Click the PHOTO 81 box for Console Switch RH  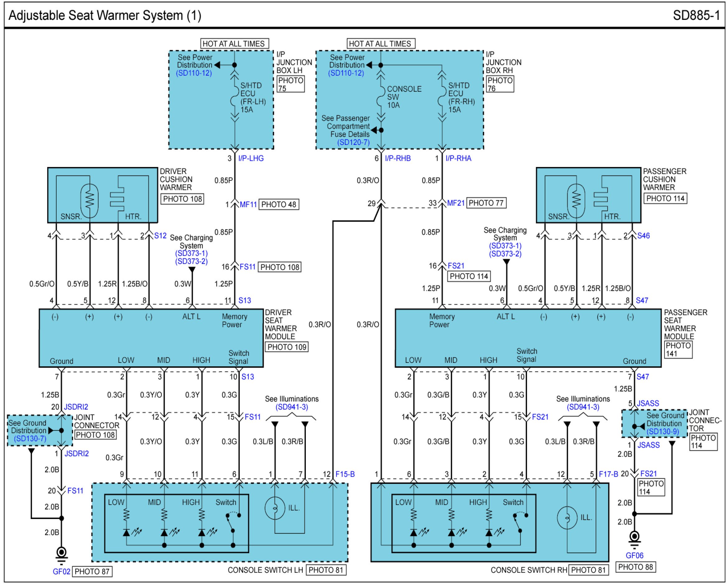tap(588, 570)
